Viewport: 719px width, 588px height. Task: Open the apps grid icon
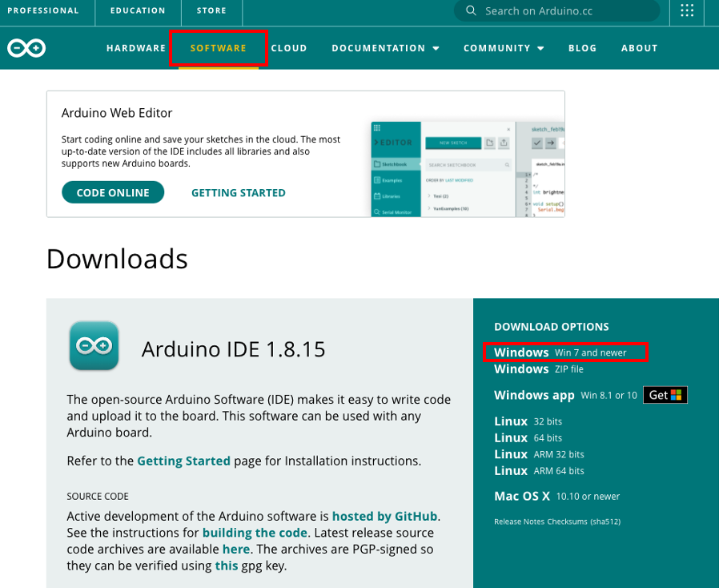687,10
